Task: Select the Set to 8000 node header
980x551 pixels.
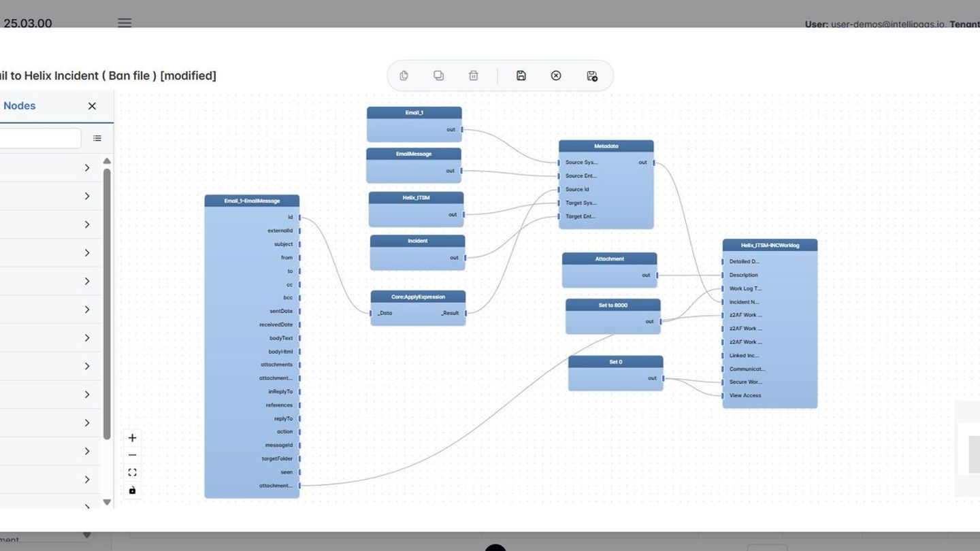Action: pos(613,305)
